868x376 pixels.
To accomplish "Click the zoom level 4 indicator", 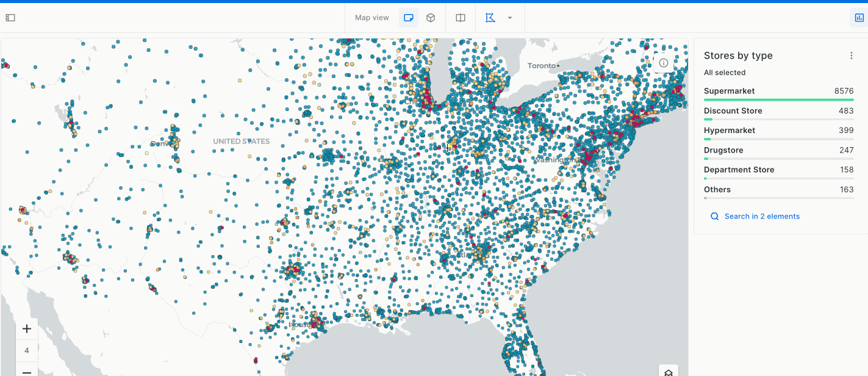I will coord(27,350).
